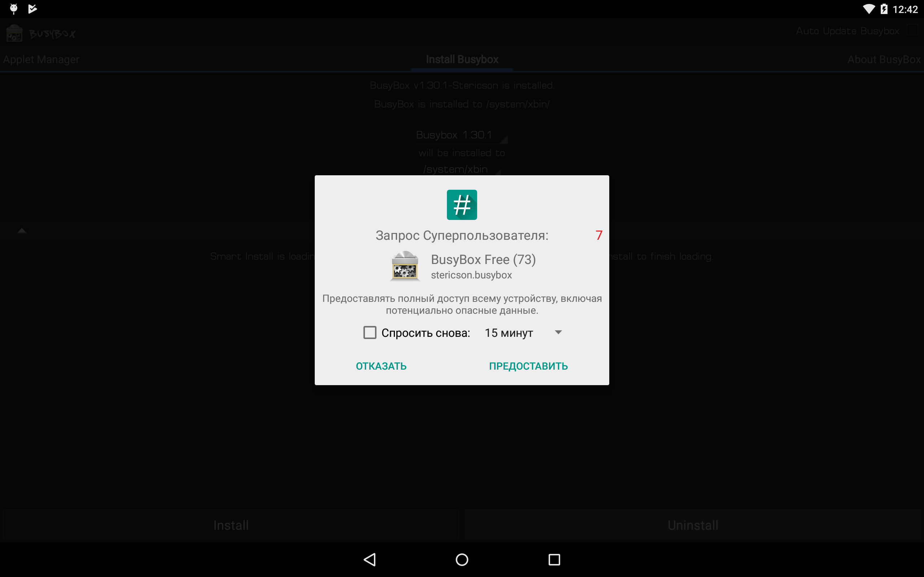This screenshot has height=577, width=924.
Task: Click the Uninstall button at bottom
Action: pyautogui.click(x=693, y=525)
